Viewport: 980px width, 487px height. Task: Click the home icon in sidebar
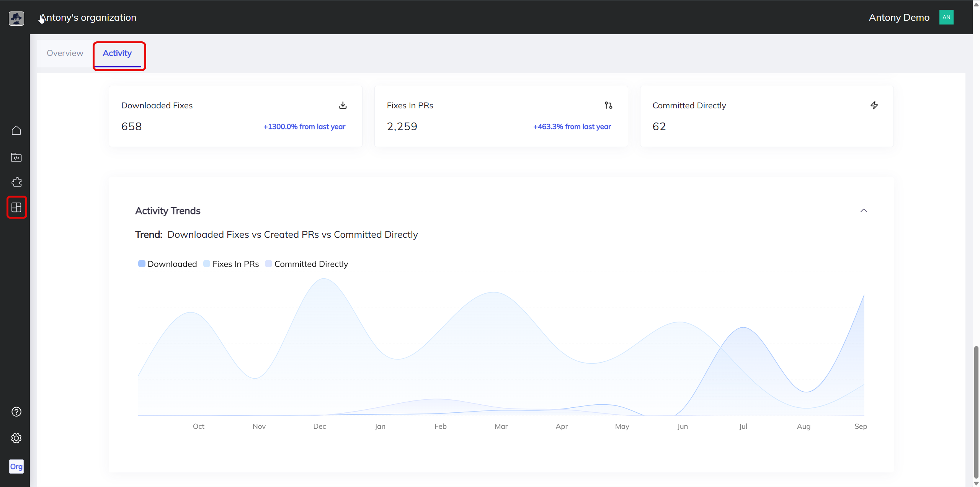coord(16,131)
